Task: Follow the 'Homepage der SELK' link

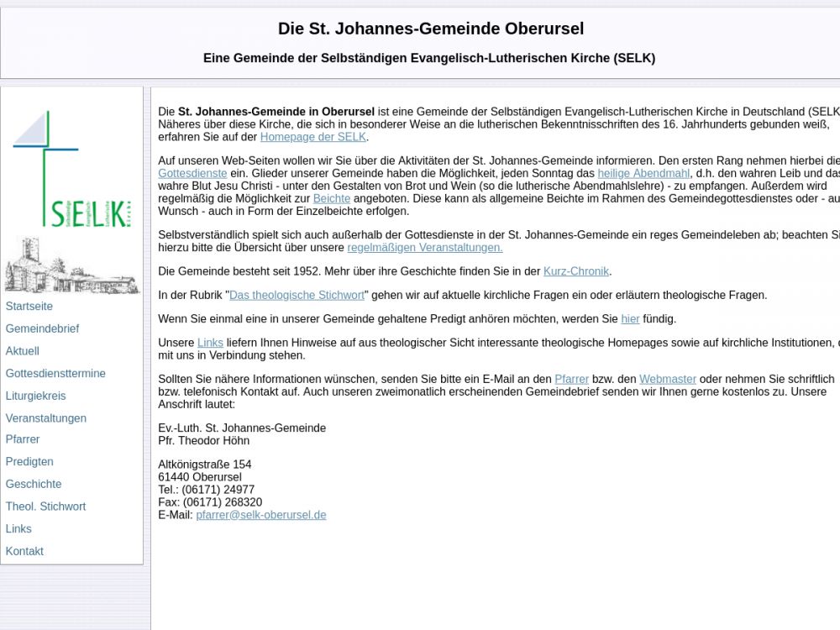Action: click(313, 137)
